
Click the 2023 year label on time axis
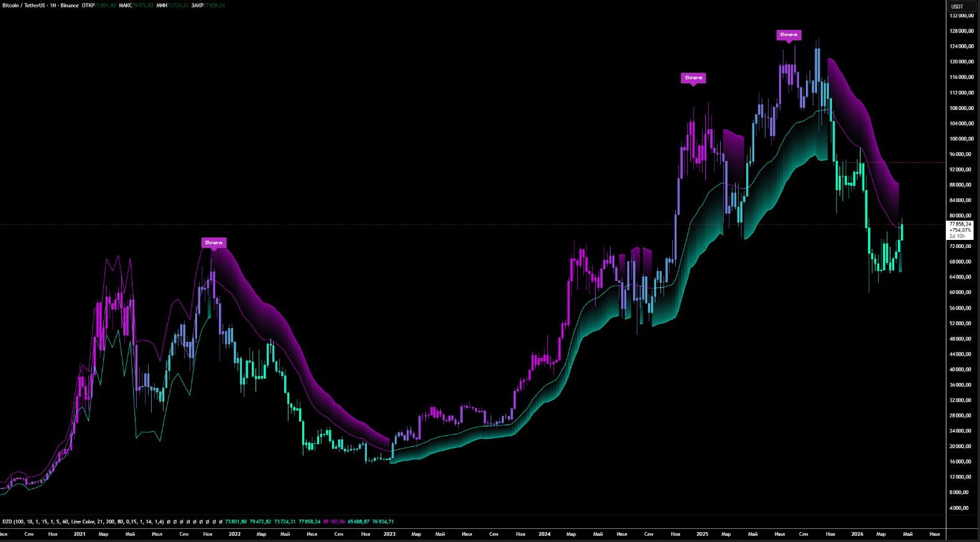[389, 534]
